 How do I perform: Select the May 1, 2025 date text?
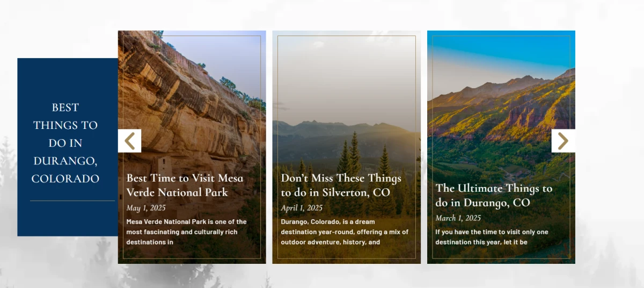[x=146, y=208]
